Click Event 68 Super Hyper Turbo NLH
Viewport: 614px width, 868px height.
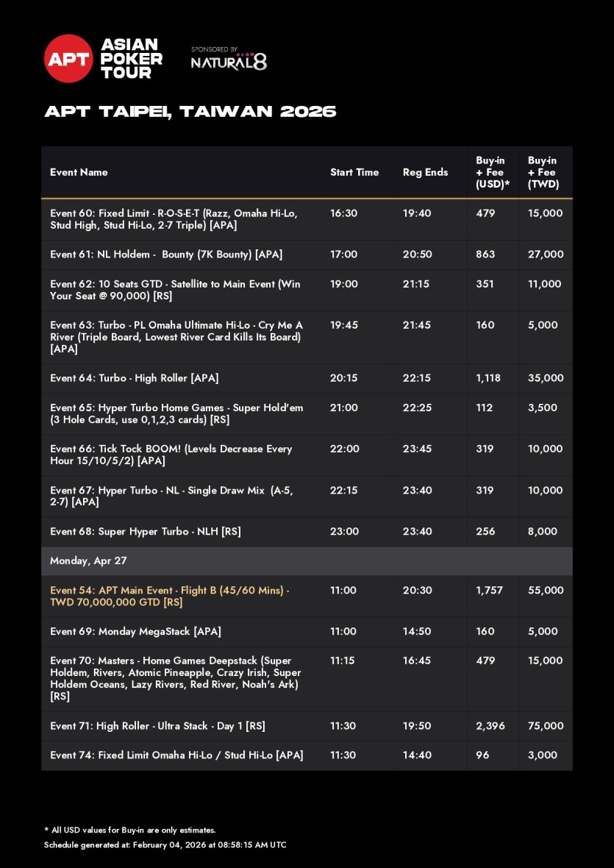146,531
